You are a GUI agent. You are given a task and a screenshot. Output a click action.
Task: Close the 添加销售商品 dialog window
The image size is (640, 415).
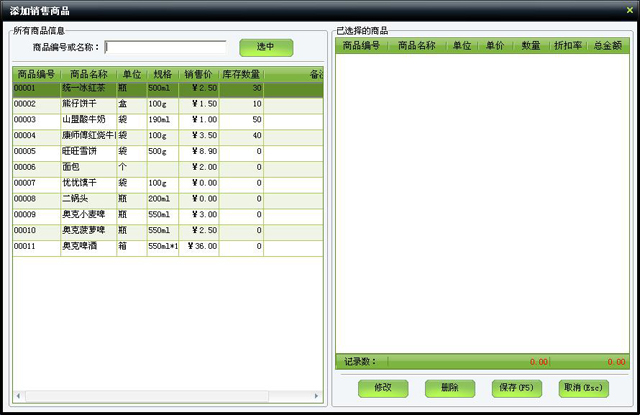pos(629,9)
